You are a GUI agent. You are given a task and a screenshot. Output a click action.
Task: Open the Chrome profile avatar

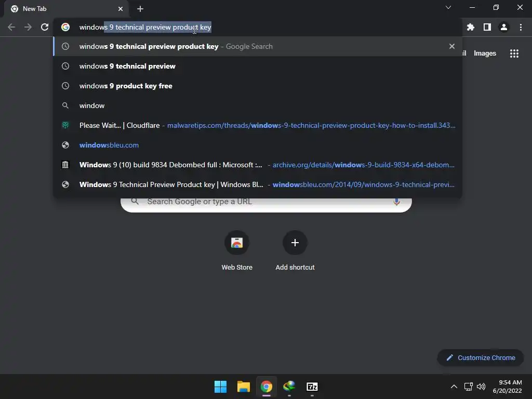point(504,27)
